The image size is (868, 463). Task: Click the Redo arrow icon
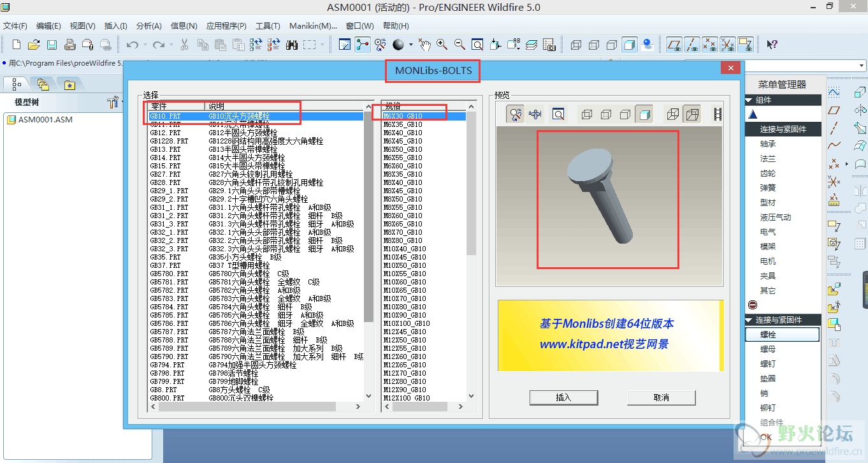159,45
